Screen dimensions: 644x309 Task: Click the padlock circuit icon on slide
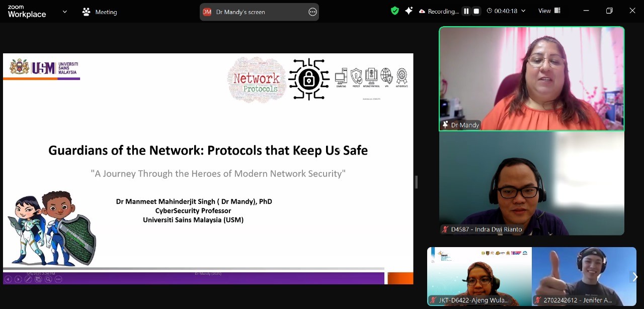tap(308, 79)
